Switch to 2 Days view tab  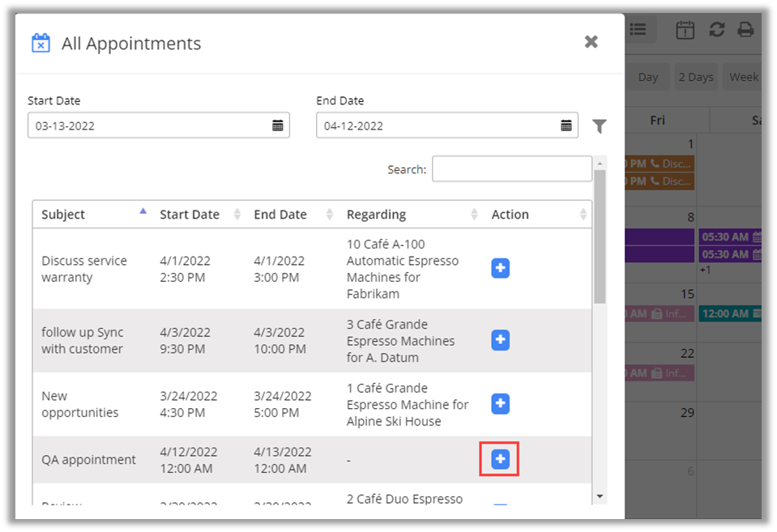click(695, 77)
